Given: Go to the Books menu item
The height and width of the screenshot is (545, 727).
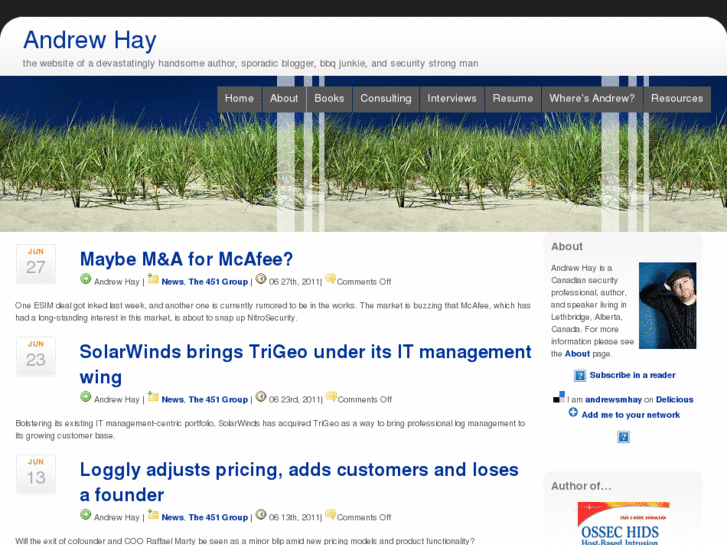Looking at the screenshot, I should pos(329,99).
